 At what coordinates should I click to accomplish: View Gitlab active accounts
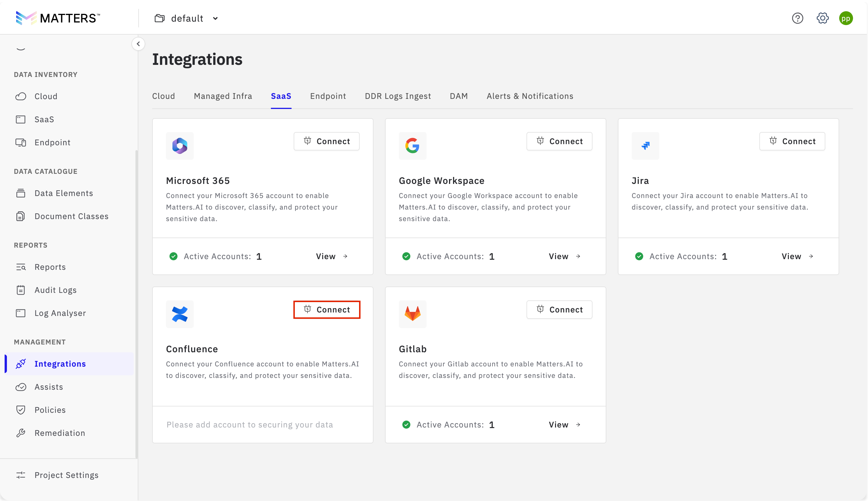point(565,425)
